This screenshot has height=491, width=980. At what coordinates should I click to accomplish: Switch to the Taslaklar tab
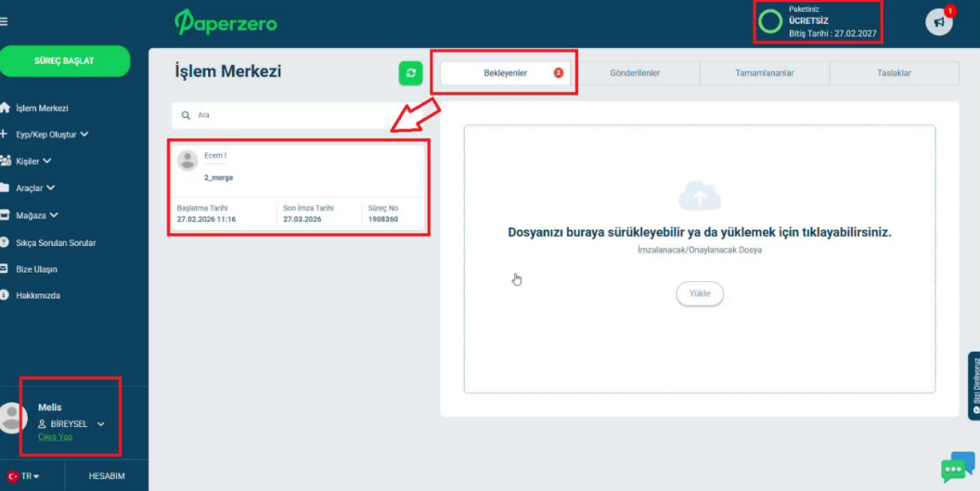[894, 73]
